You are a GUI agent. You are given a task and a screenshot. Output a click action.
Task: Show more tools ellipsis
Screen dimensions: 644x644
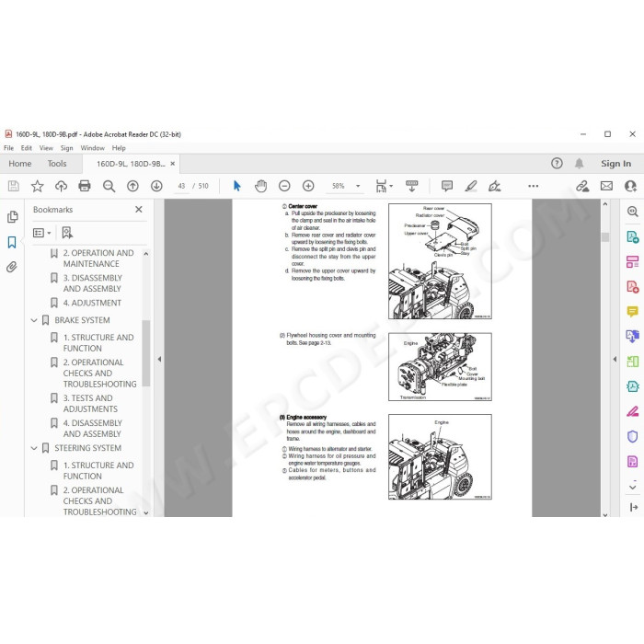(533, 186)
